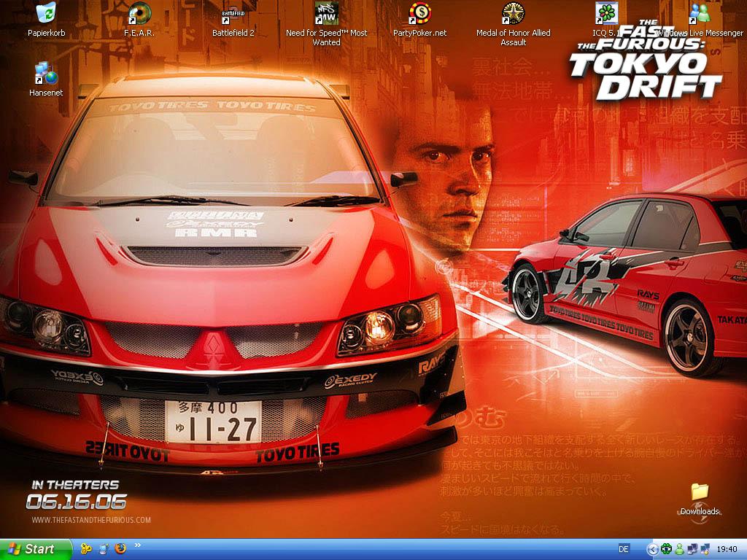Screen dimensions: 747x560
Task: Open the DE language bar indicator
Action: click(x=623, y=550)
